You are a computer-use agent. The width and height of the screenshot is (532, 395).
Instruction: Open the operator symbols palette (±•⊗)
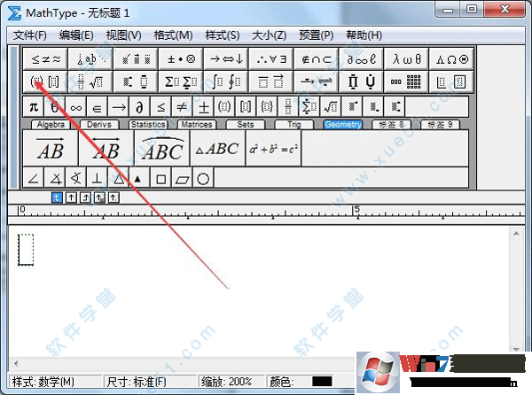tap(181, 59)
